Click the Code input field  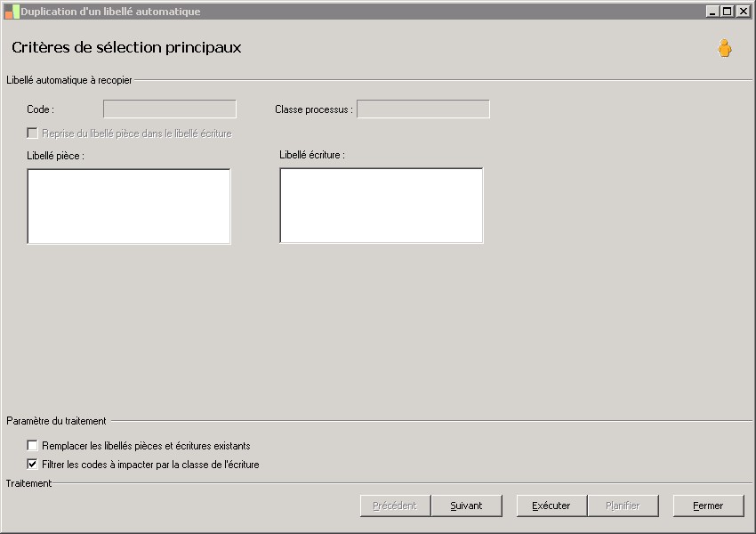[x=170, y=109]
